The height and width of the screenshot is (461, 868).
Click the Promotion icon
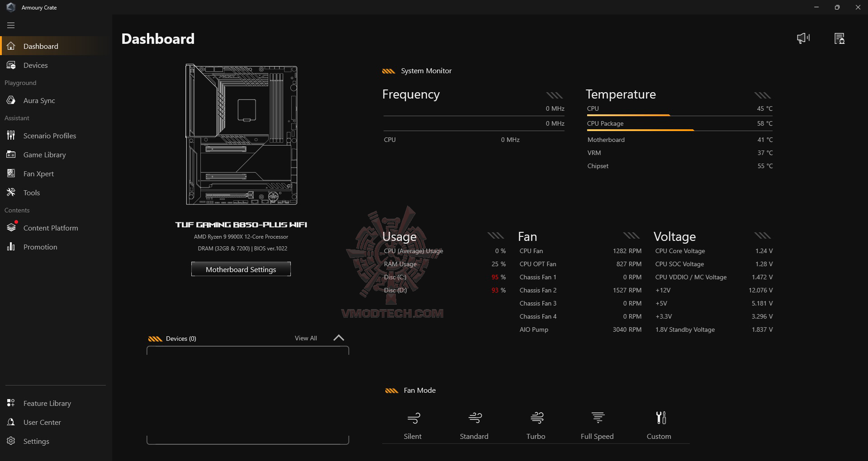(x=11, y=247)
